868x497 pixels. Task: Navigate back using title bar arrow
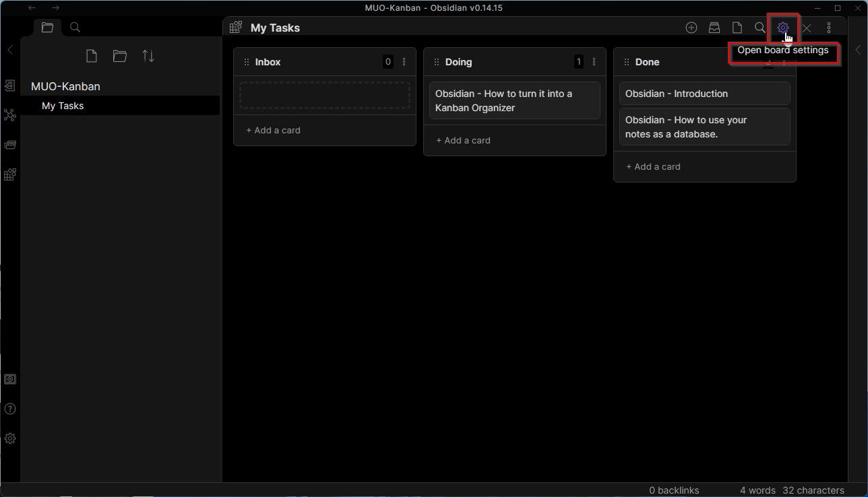coord(32,8)
